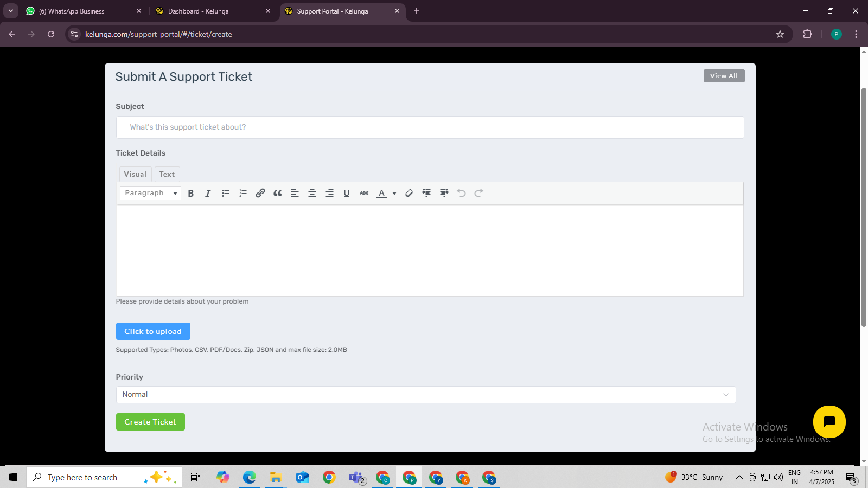The width and height of the screenshot is (868, 488).
Task: Undo the last edit
Action: [x=461, y=193]
